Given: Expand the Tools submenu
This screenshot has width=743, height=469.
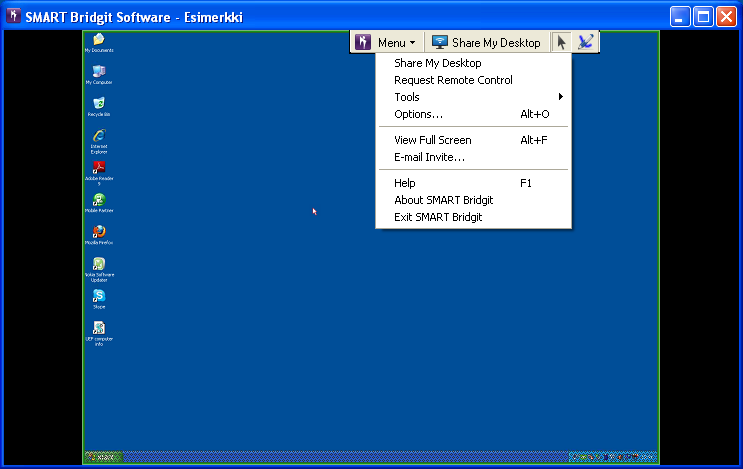Looking at the screenshot, I should tap(473, 97).
